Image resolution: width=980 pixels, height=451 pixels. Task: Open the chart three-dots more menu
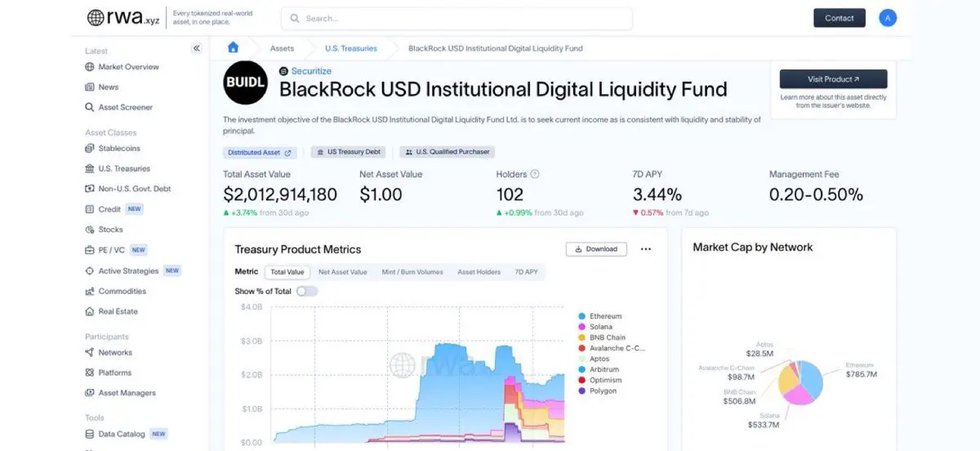(646, 249)
